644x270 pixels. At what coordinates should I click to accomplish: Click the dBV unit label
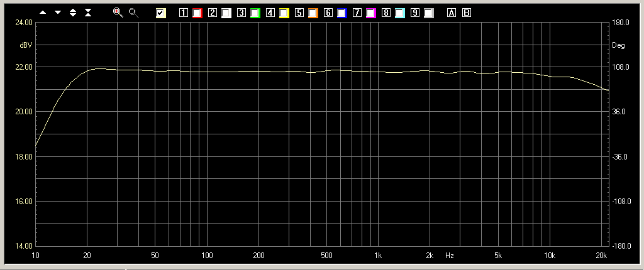point(26,45)
